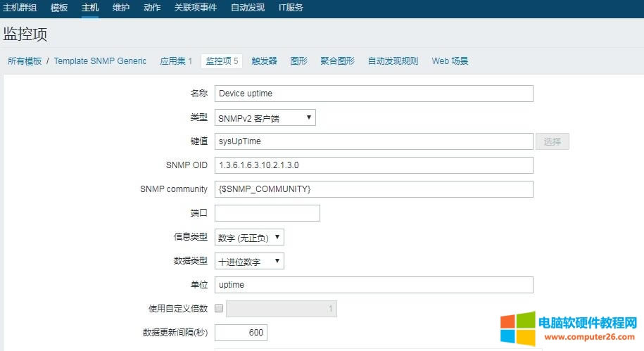644x351 pixels.
Task: Click the 数据更新间隔 field showing 600
Action: pos(241,333)
